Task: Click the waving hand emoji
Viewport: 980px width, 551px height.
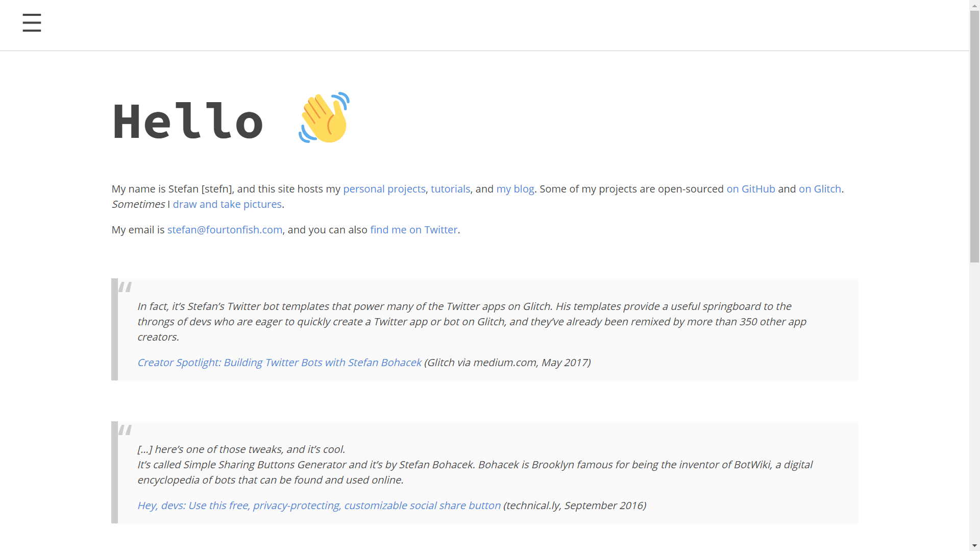Action: point(324,118)
